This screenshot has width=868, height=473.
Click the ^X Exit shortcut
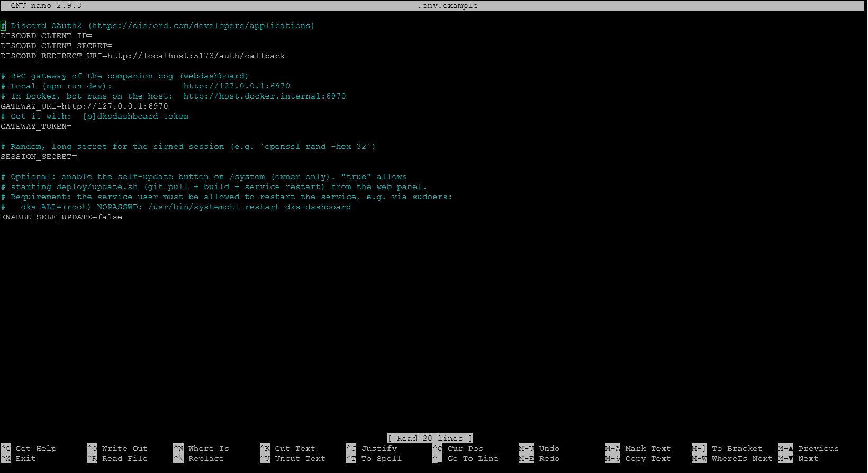click(x=19, y=459)
